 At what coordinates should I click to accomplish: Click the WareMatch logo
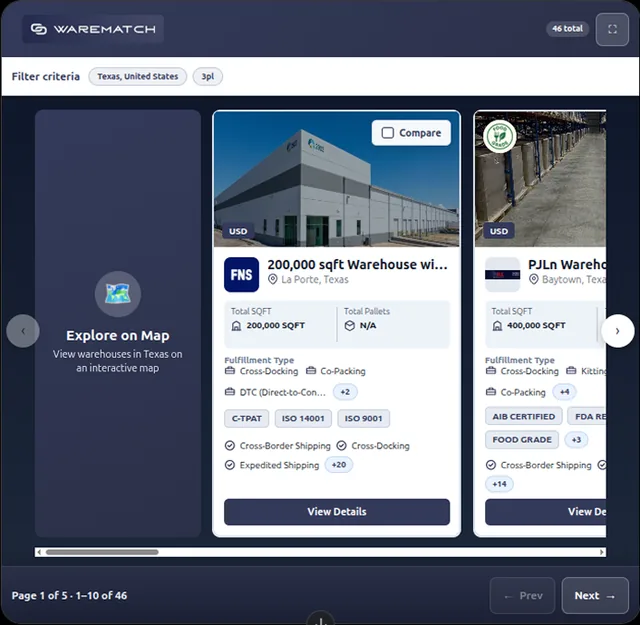click(93, 29)
